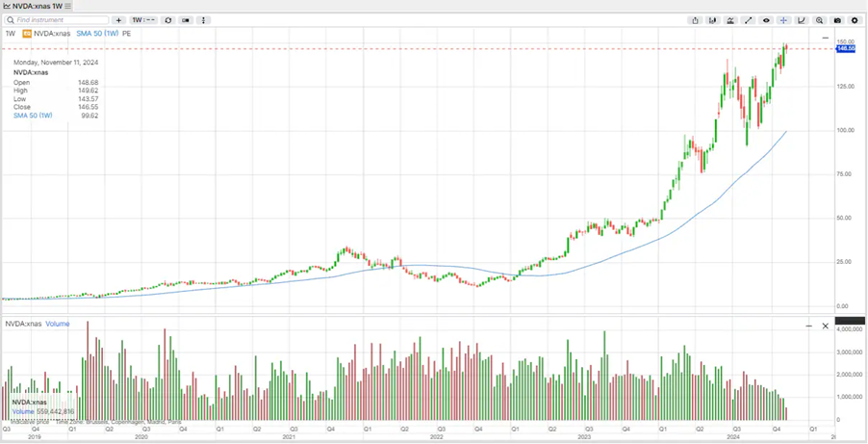Click the SMA 50 (1W) indicator label
Viewport: 868px width, 444px height.
click(x=97, y=34)
